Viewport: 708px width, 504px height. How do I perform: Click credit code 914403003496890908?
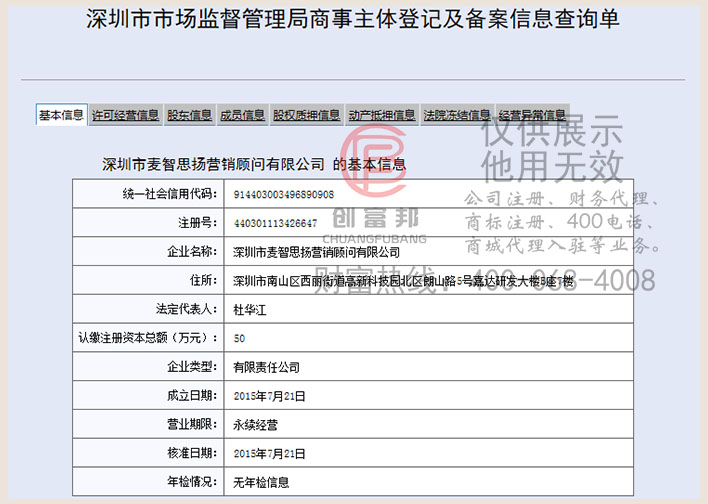pyautogui.click(x=284, y=195)
